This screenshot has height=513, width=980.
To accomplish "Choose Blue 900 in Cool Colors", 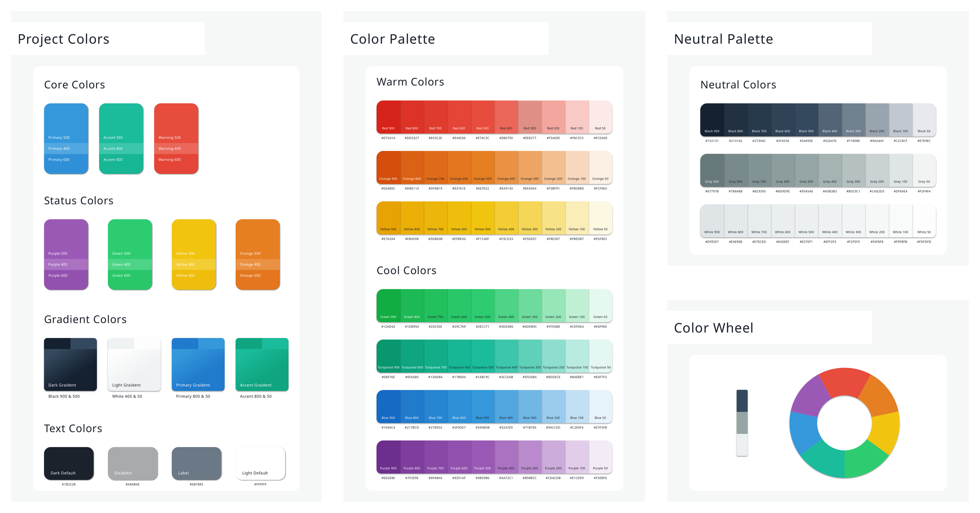I will [388, 406].
